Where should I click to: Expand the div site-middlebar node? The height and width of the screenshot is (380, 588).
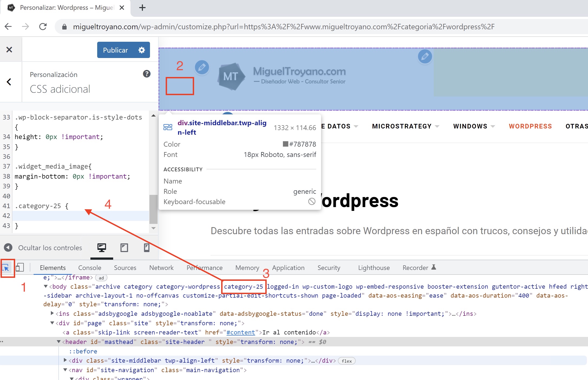(x=65, y=360)
